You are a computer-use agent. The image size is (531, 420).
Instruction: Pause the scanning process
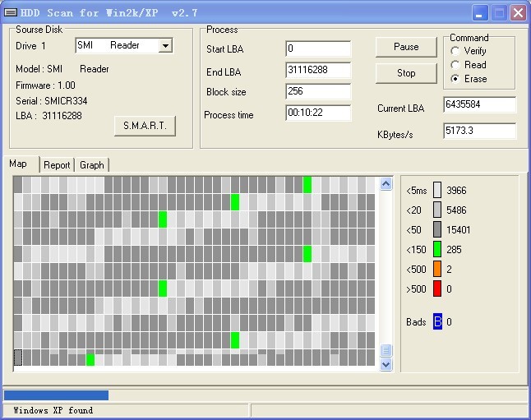point(406,47)
